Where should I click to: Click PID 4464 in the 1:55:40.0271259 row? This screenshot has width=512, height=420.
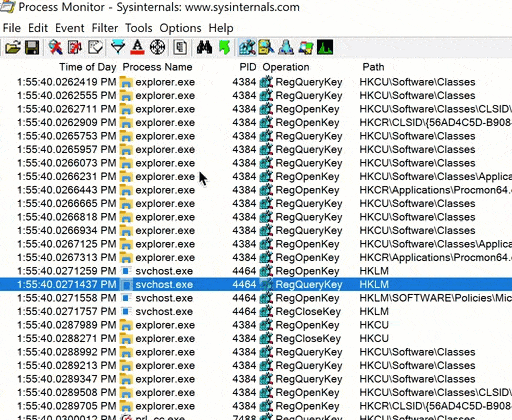pyautogui.click(x=244, y=271)
